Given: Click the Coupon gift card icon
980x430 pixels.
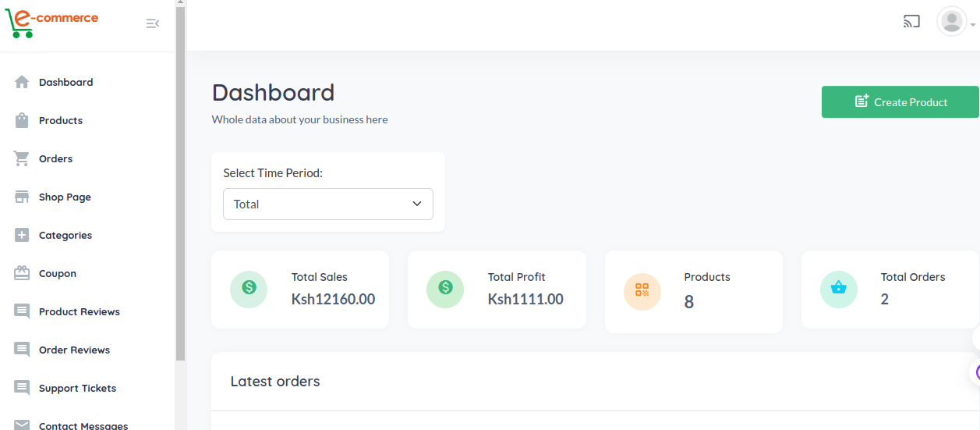Looking at the screenshot, I should [22, 273].
